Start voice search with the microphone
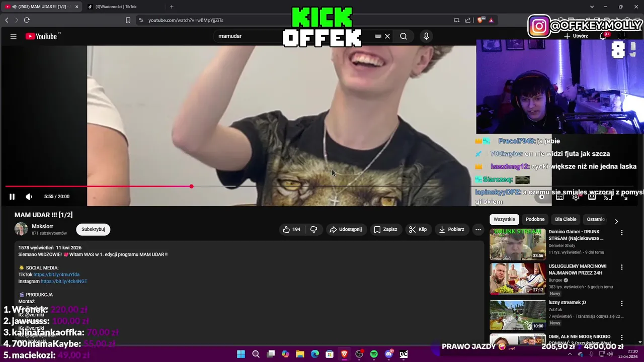644x362 pixels. click(x=426, y=36)
